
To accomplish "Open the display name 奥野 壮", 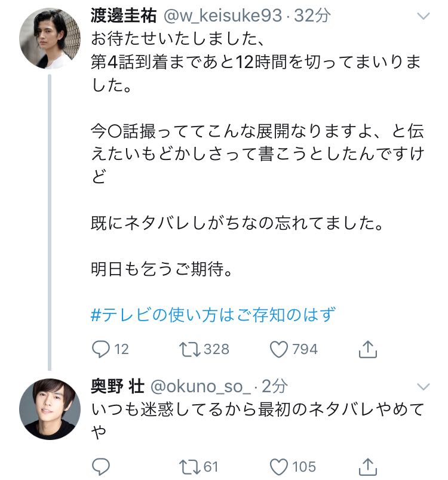I will pyautogui.click(x=117, y=386).
